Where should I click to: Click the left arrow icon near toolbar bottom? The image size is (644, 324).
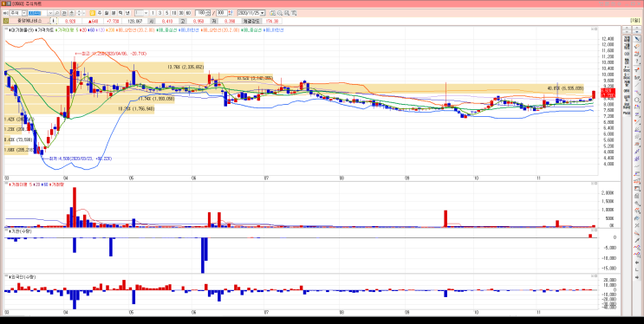click(637, 262)
